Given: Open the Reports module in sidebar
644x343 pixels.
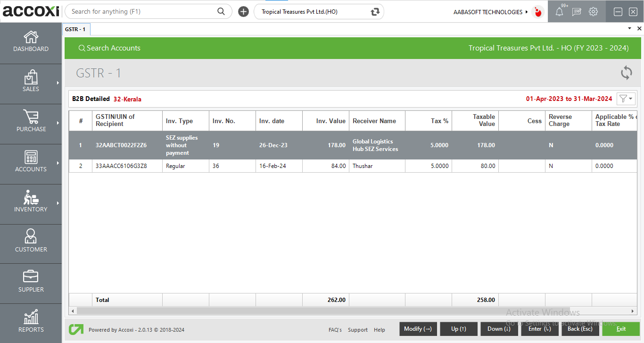Looking at the screenshot, I should point(31,322).
